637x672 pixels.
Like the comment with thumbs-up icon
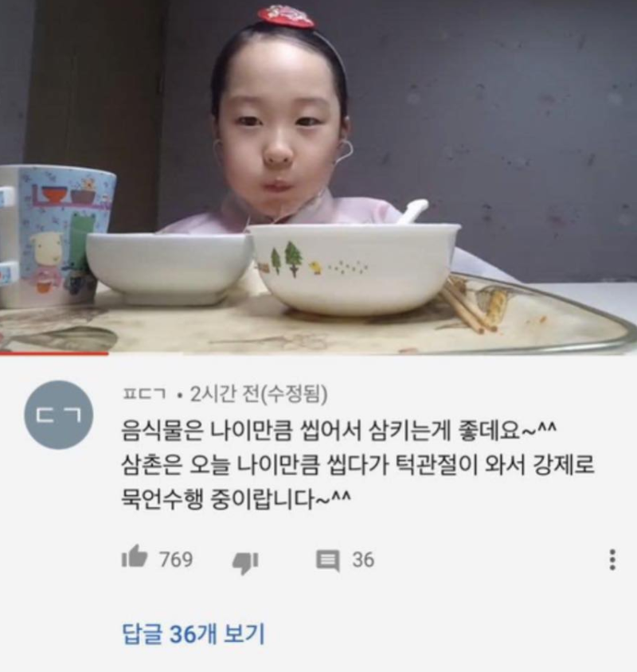point(135,557)
